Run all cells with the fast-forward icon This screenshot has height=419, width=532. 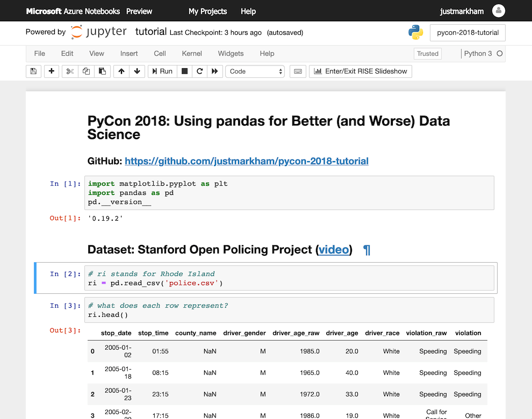214,71
